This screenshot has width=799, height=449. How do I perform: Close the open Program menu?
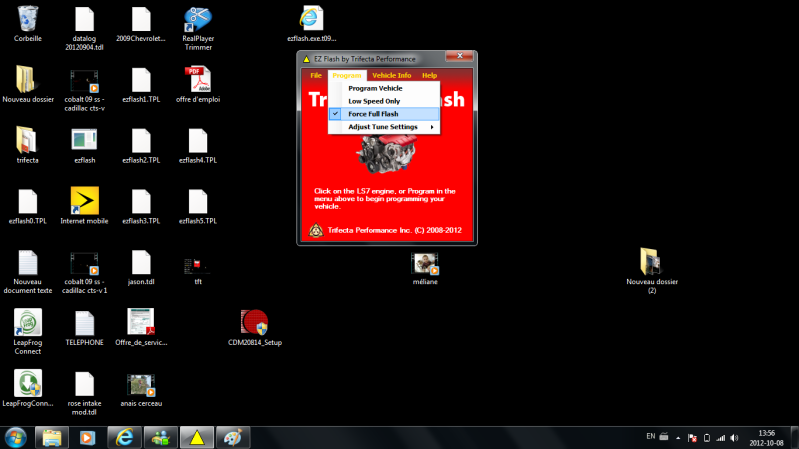(x=347, y=75)
